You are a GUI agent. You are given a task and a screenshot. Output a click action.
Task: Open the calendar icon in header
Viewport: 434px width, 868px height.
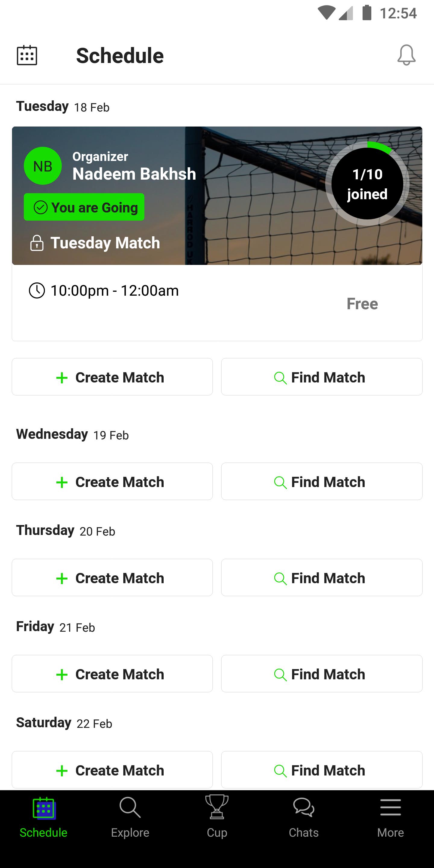[27, 55]
